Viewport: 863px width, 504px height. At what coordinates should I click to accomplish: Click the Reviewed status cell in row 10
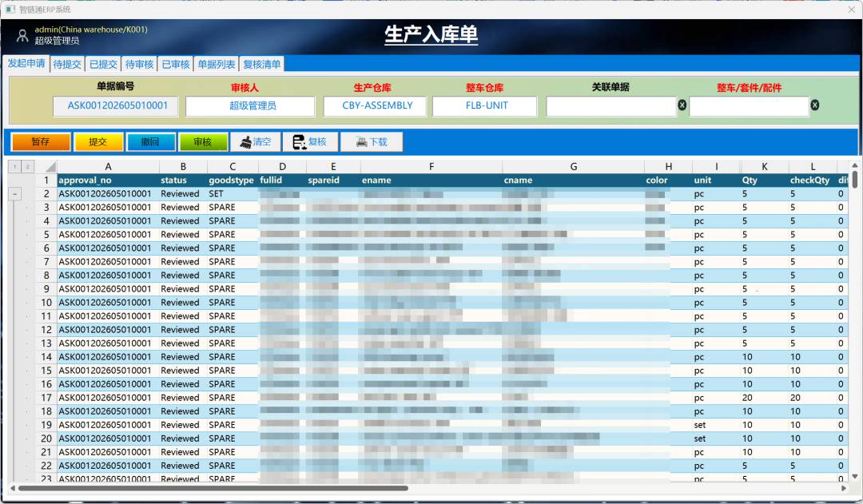(183, 303)
